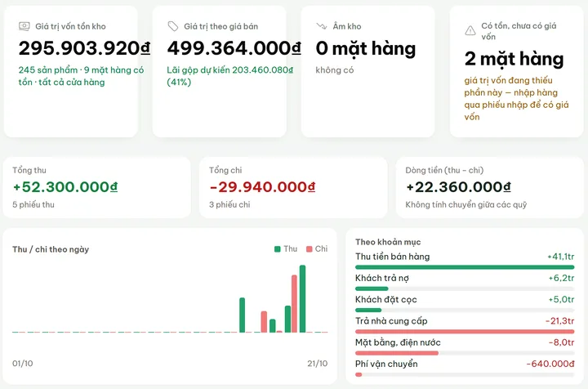
Task: Click the -640.000đ shipping fee value
Action: (x=550, y=364)
